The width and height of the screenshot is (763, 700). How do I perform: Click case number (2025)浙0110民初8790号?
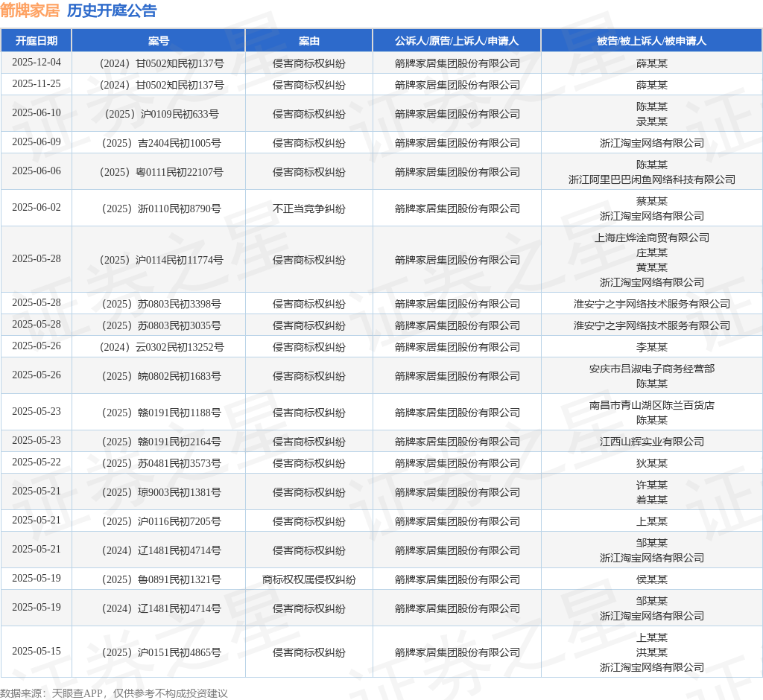[162, 209]
